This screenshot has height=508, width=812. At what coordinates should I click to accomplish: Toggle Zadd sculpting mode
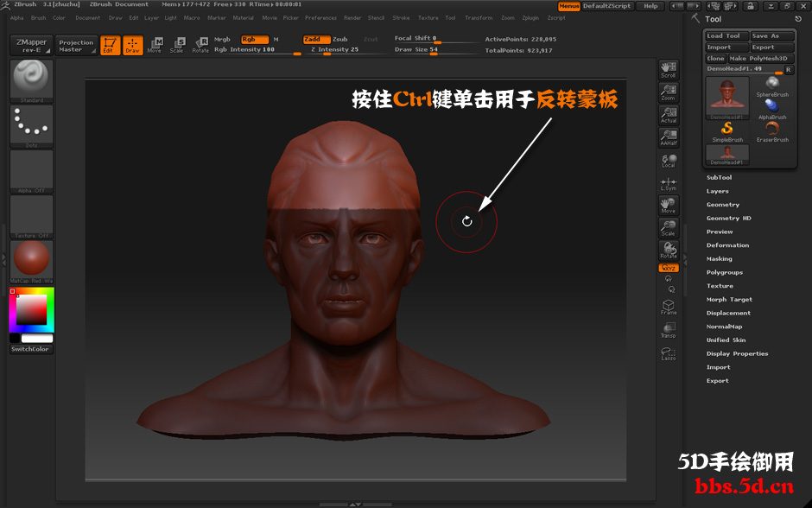317,40
